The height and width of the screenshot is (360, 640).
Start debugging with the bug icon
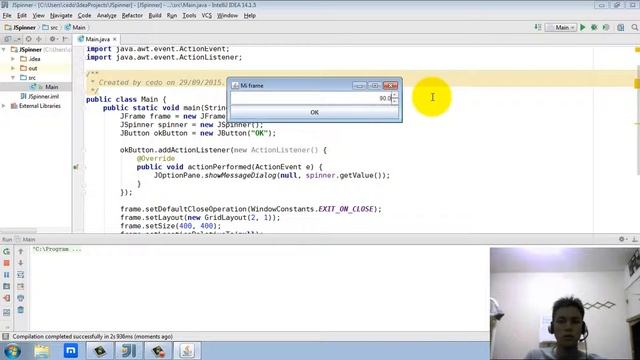(594, 27)
